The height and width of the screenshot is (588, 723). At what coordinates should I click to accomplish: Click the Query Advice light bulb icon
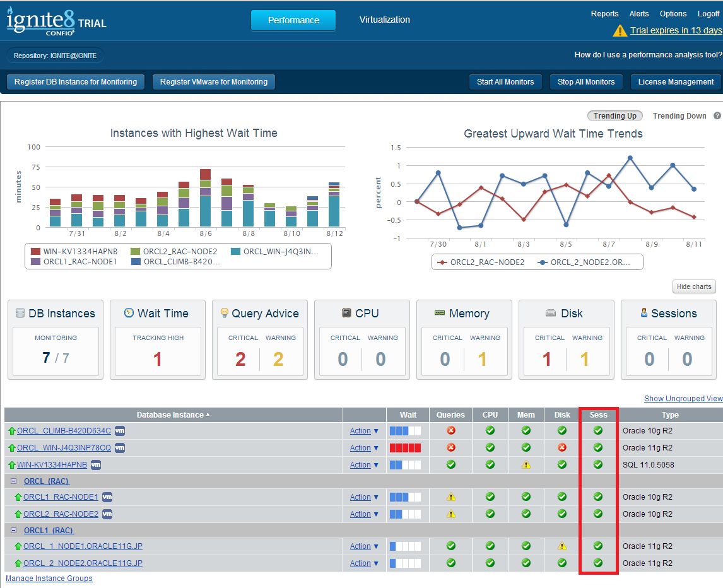tap(225, 313)
